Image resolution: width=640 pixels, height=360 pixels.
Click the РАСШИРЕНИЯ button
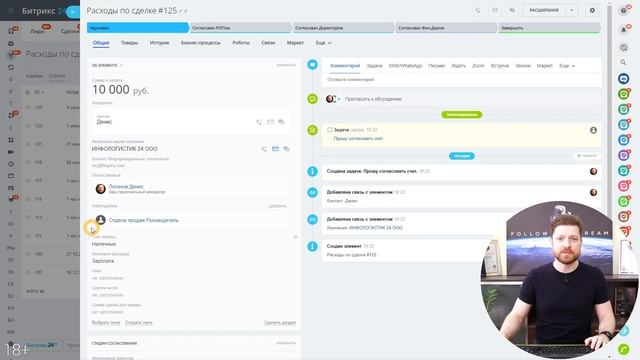544,10
